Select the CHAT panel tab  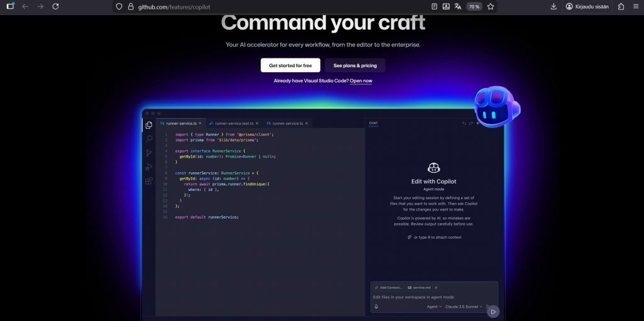pos(374,123)
